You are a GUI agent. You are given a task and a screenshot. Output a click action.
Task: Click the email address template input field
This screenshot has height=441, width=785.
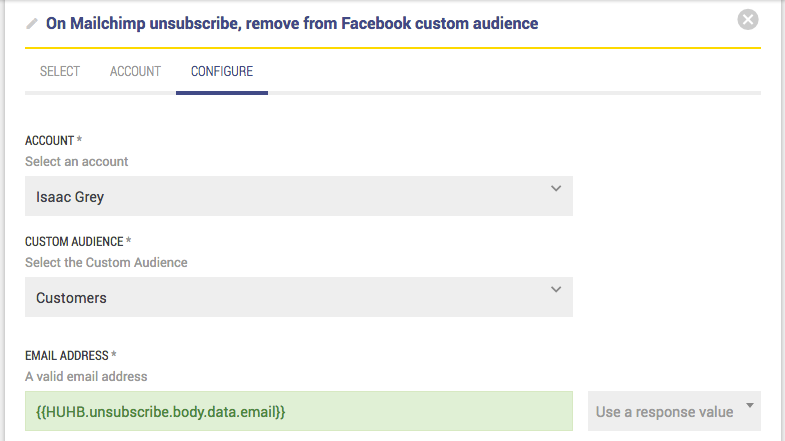pos(298,411)
